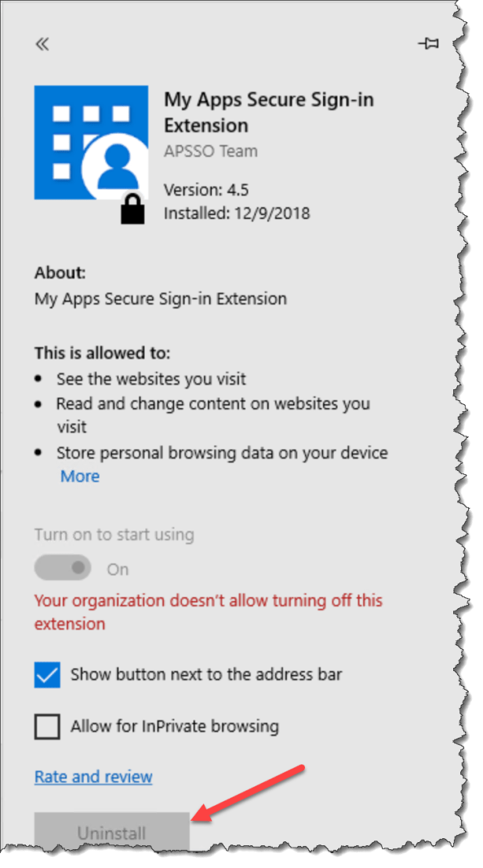
Task: Click the Turn on to start using label
Action: (x=114, y=534)
